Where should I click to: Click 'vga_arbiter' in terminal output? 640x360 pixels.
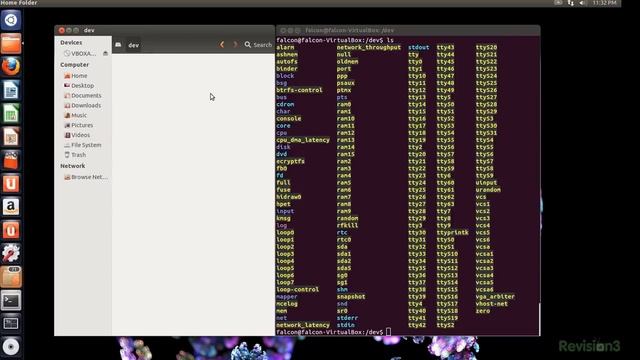coord(495,297)
